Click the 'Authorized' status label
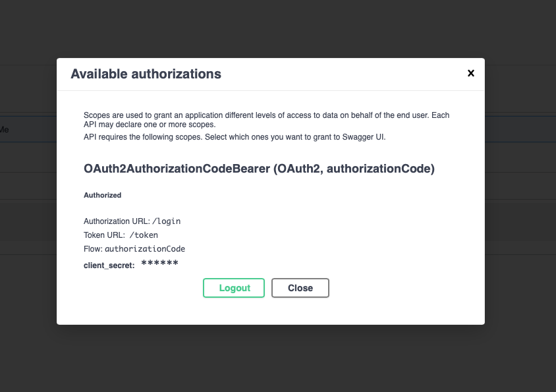This screenshot has width=556, height=392. click(x=102, y=195)
